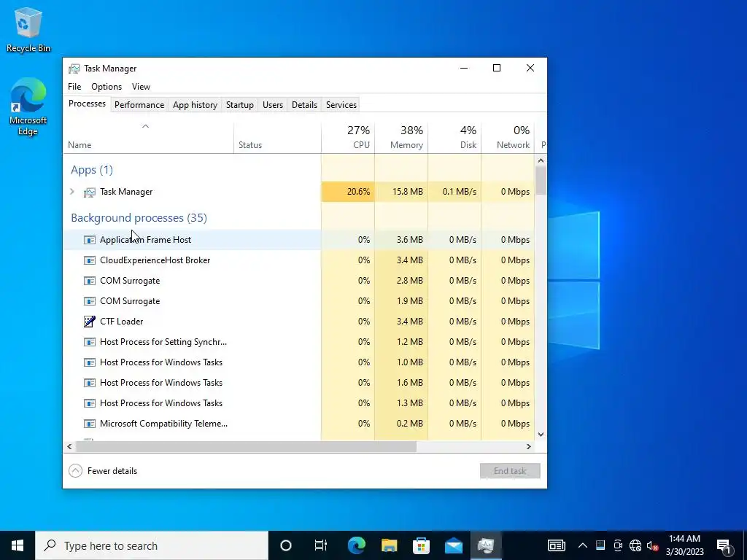Switch to the App history tab
This screenshot has width=747, height=560.
(195, 105)
